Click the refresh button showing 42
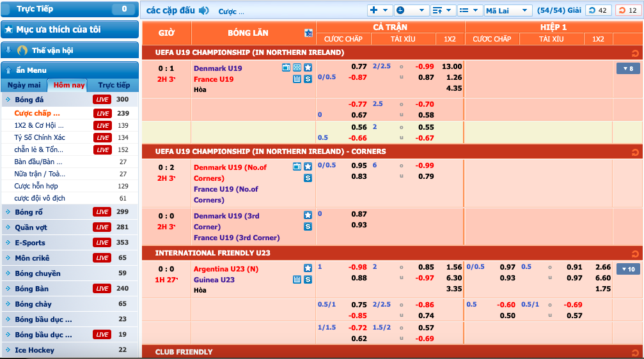Viewport: 644px width, 359px height. pyautogui.click(x=599, y=11)
